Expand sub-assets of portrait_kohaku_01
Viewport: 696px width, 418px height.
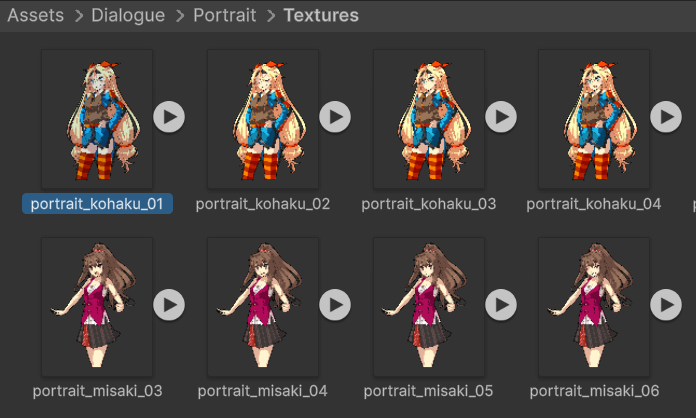169,117
